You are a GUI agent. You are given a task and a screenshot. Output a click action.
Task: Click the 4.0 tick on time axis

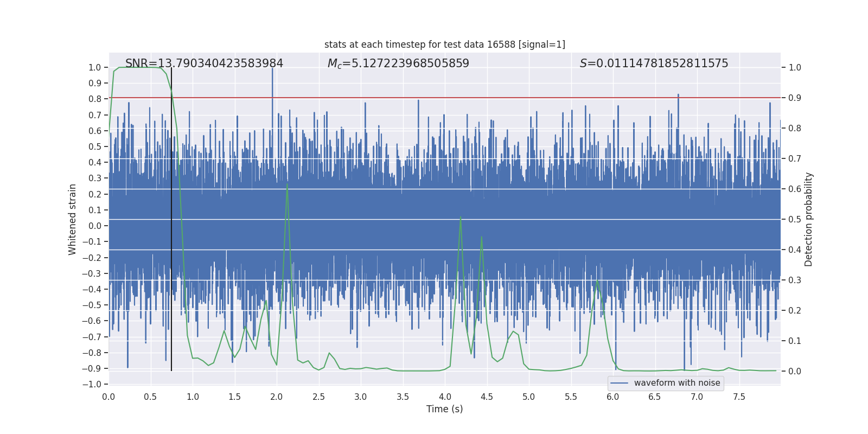point(445,397)
